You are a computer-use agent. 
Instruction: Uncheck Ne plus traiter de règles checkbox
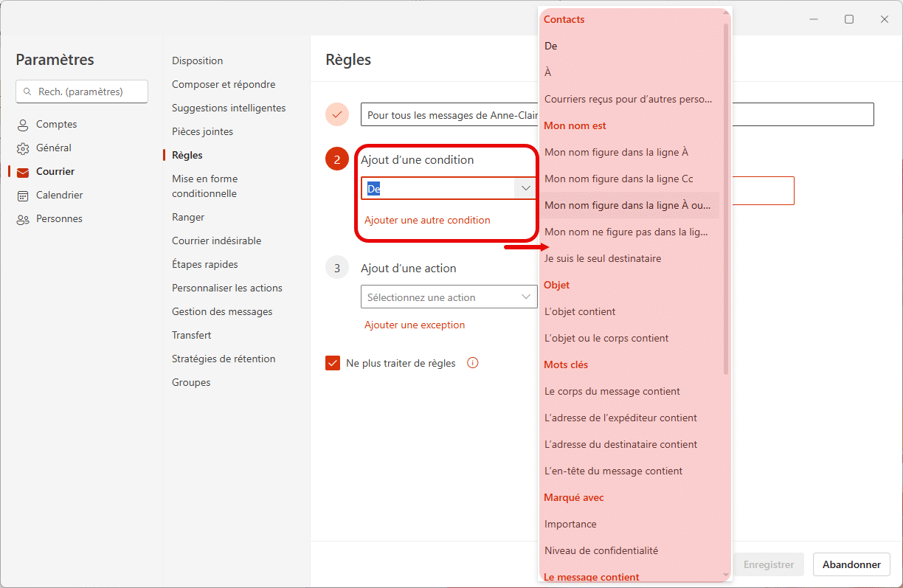click(333, 363)
